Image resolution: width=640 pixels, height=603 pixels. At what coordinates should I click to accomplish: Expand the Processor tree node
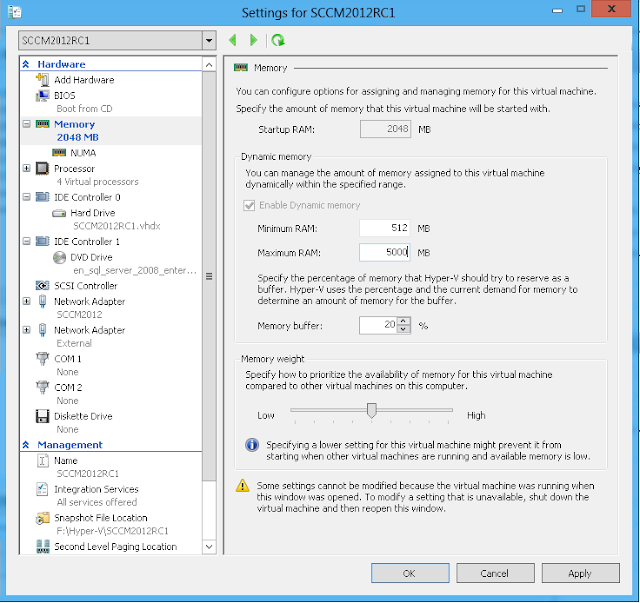pyautogui.click(x=27, y=168)
